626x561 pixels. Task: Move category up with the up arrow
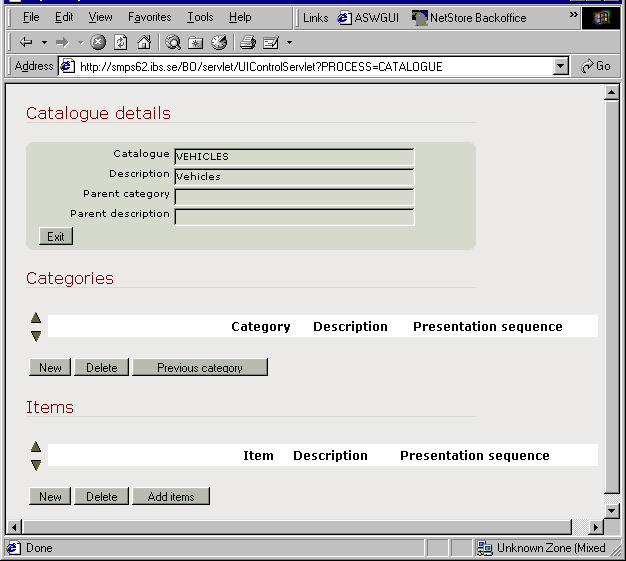coord(36,318)
